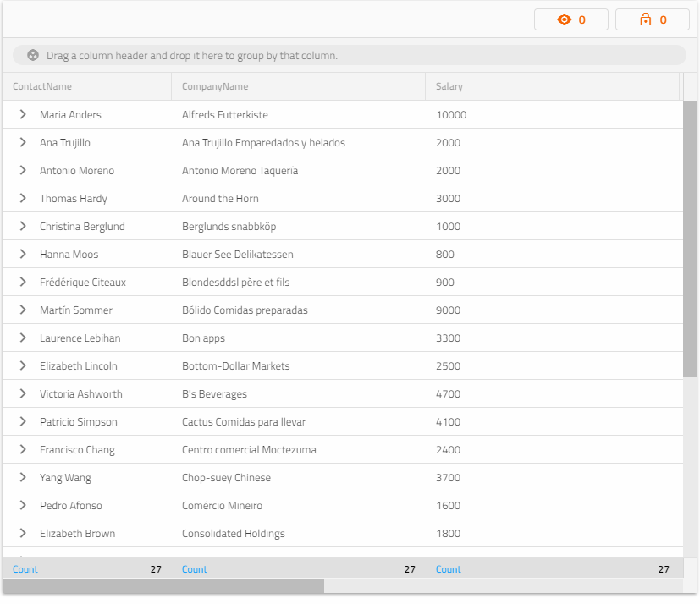Click the vertical scrollbar thumb
Screen dimensions: 700x604
click(690, 239)
